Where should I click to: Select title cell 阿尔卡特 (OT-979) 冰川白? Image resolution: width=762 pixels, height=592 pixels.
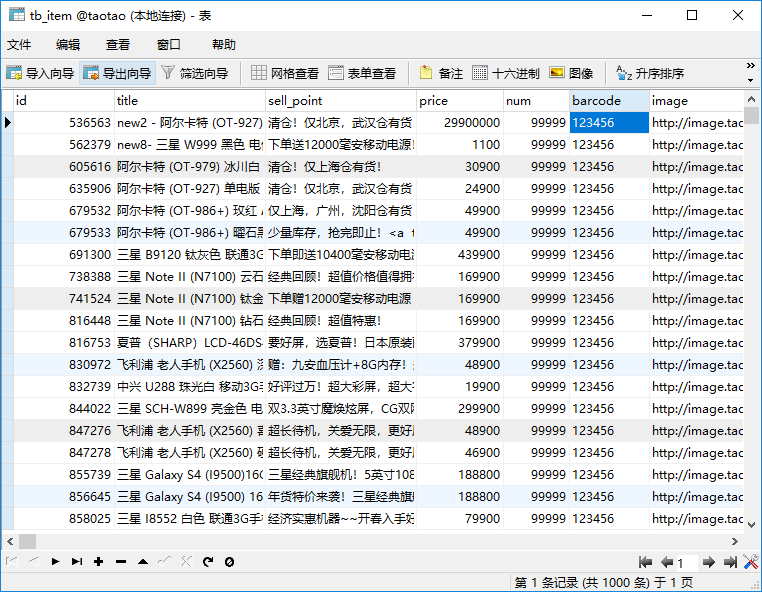click(190, 167)
